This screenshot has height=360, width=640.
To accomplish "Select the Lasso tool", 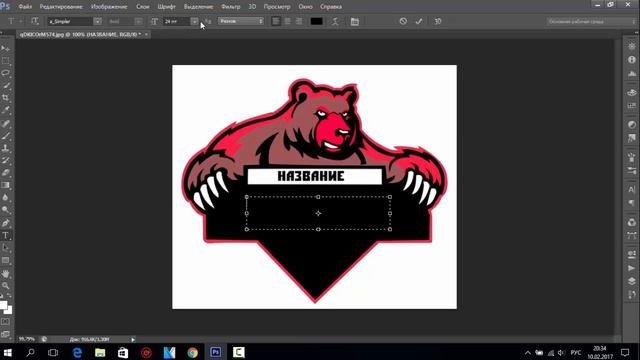I will (x=6, y=73).
